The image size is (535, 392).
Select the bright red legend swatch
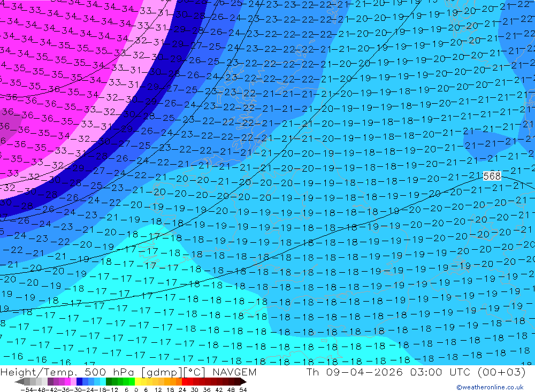click(184, 381)
